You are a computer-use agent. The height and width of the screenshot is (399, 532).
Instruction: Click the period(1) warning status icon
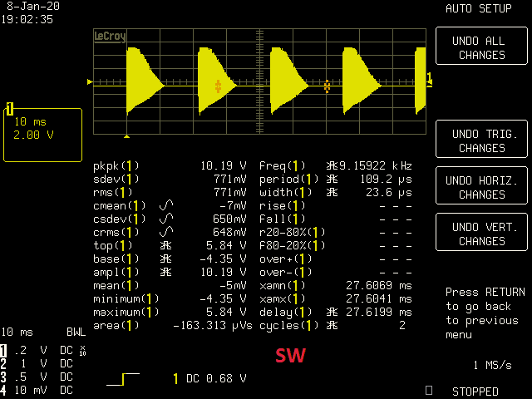point(332,179)
